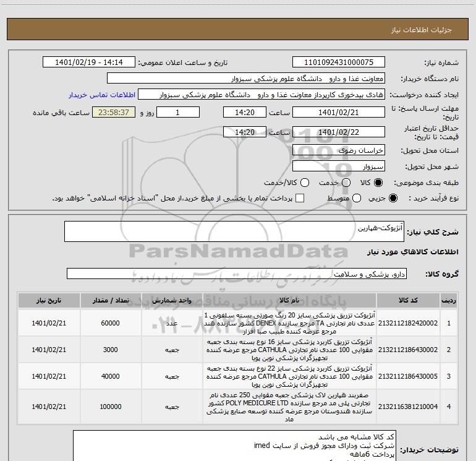Select product code 2132112186430002
476x461 pixels.
click(408, 350)
